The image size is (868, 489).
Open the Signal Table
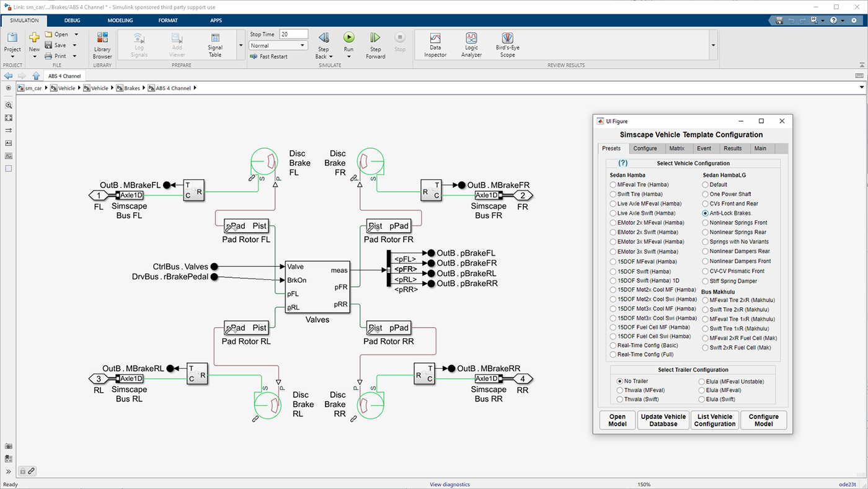pyautogui.click(x=215, y=45)
